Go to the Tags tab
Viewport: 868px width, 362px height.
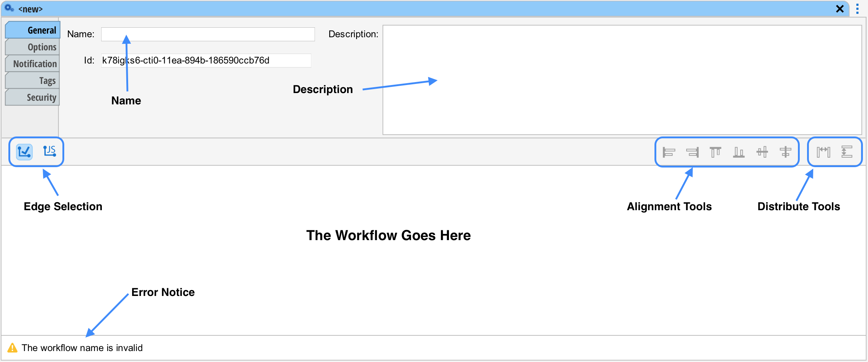[x=33, y=81]
